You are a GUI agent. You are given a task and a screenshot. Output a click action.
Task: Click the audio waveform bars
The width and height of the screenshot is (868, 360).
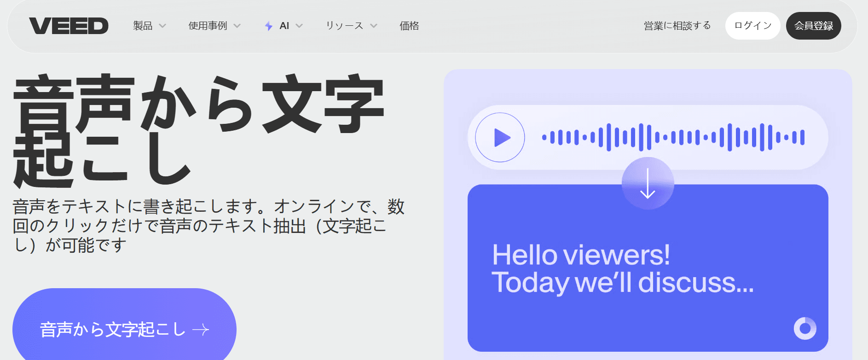(673, 137)
